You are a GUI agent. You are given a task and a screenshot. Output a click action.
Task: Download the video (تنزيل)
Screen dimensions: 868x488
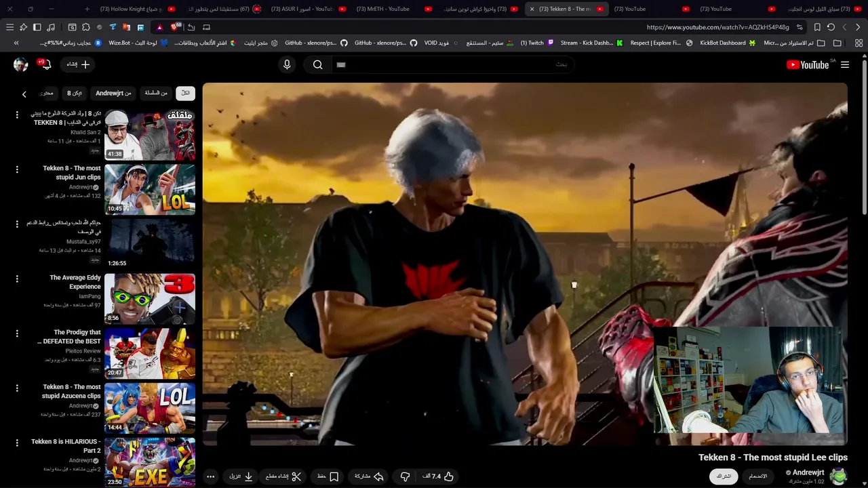241,476
